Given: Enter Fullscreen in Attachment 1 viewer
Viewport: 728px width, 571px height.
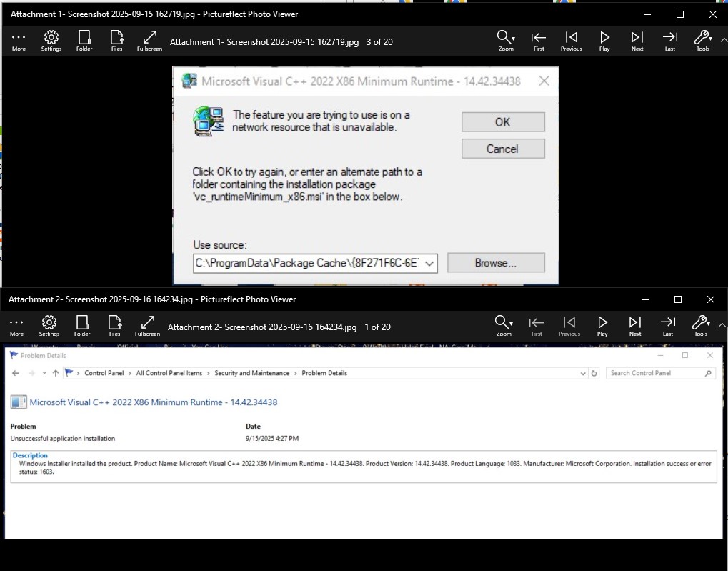Looking at the screenshot, I should pyautogui.click(x=149, y=41).
